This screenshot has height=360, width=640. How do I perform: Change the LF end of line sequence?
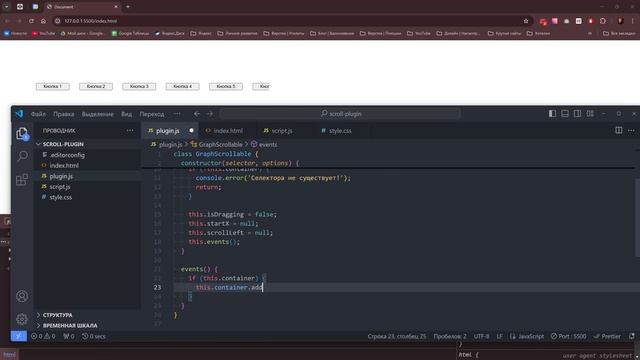click(499, 336)
